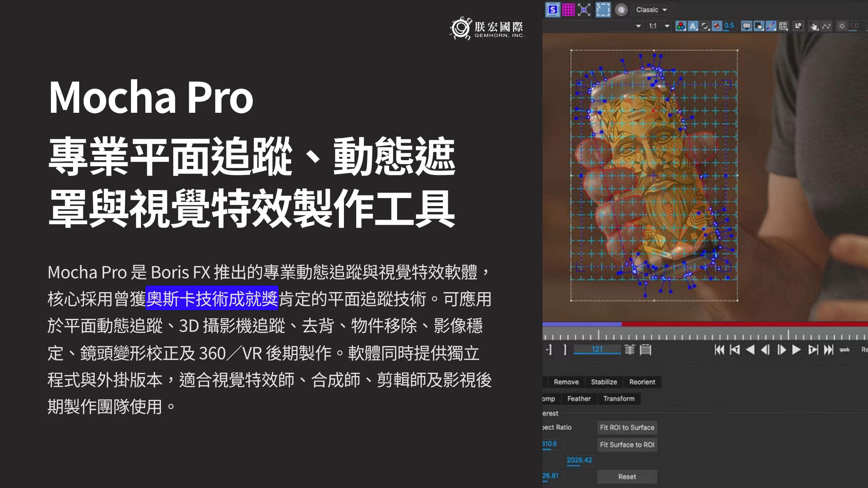Image resolution: width=868 pixels, height=488 pixels.
Task: Click the Reset button
Action: click(x=627, y=476)
